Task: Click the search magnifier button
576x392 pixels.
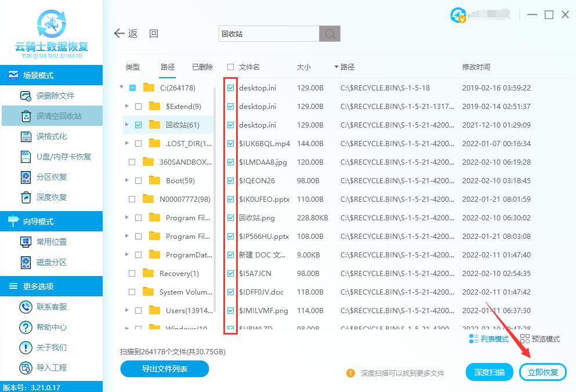Action: pos(329,34)
